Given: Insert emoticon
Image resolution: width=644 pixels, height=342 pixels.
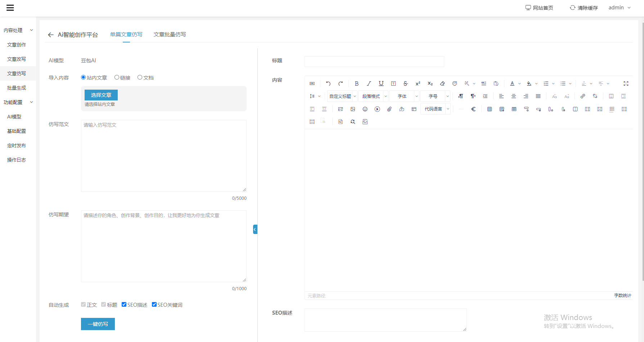Looking at the screenshot, I should 365,109.
